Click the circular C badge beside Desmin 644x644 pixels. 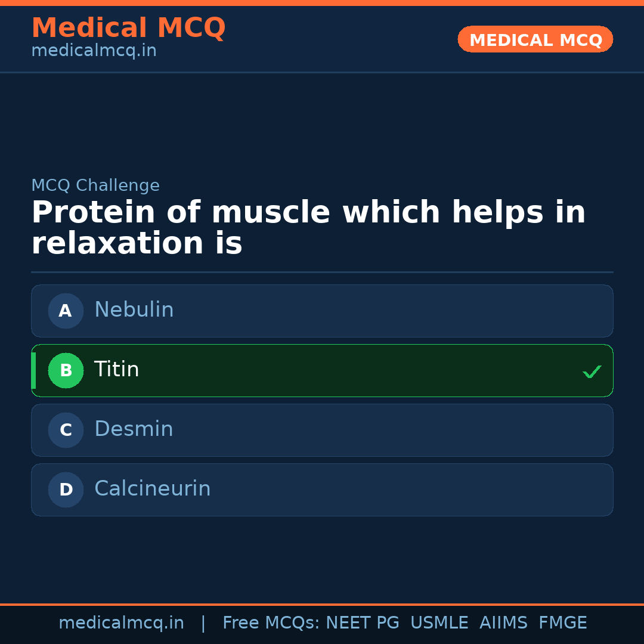(66, 430)
